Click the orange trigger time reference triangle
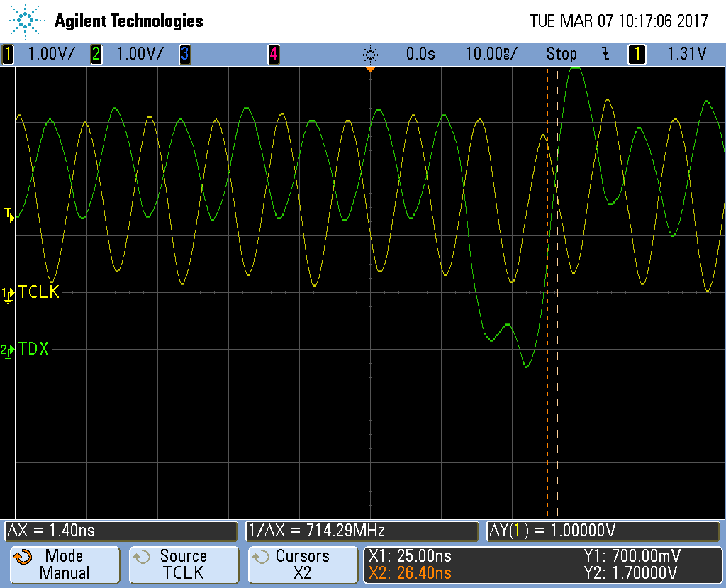 370,70
